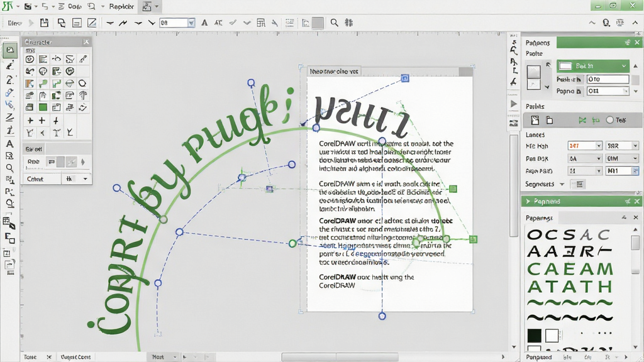Viewport: 644px width, 362px height.
Task: Open the red-valued dropdown in Hre Hah row
Action: 585,146
